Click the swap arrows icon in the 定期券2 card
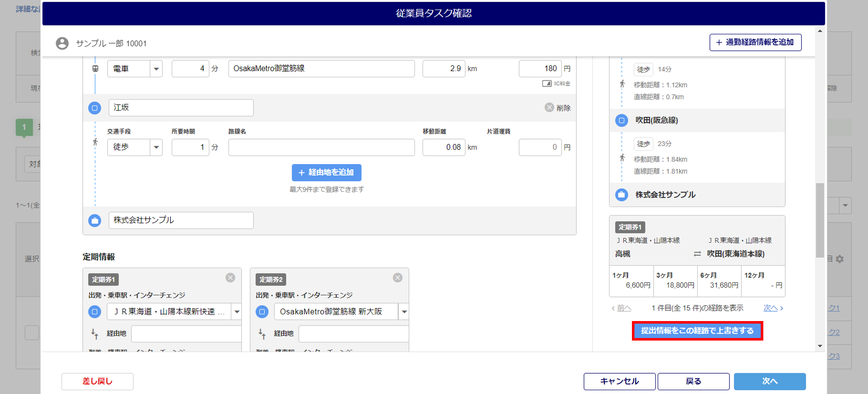 262,334
